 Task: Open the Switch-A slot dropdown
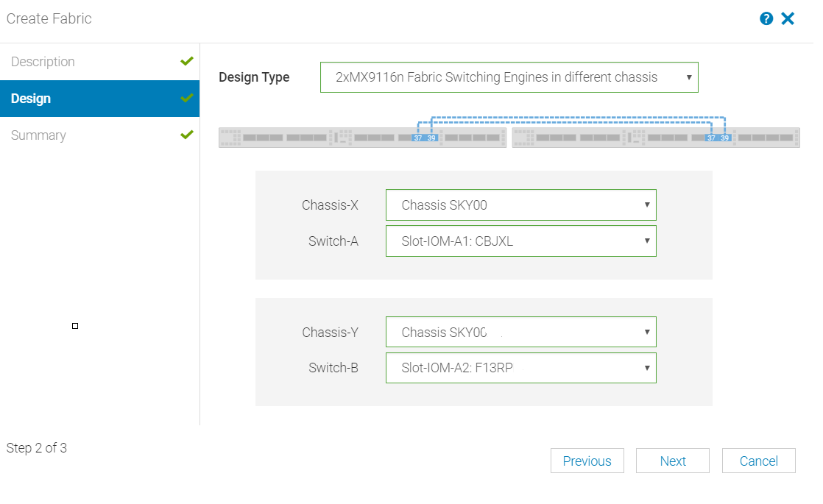pos(520,241)
